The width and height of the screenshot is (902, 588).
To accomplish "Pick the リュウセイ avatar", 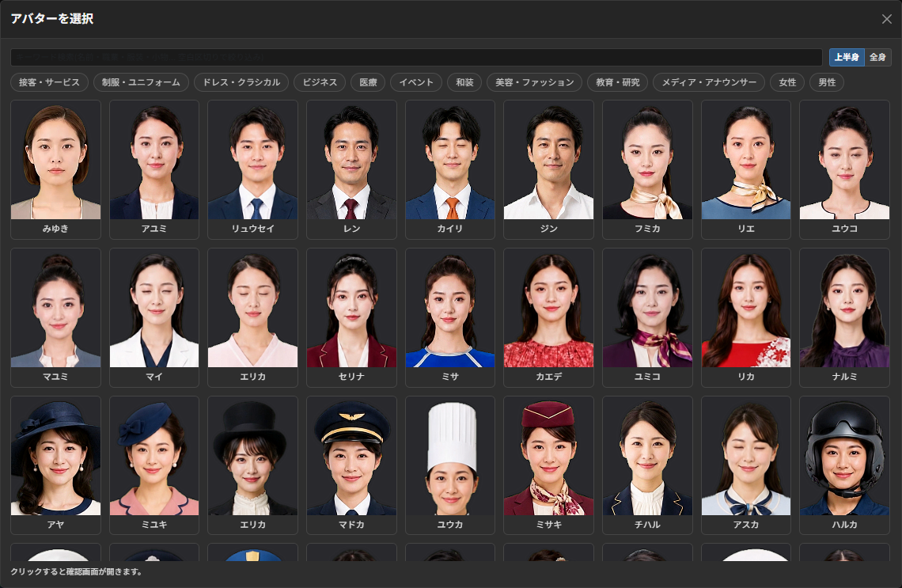I will pos(252,169).
